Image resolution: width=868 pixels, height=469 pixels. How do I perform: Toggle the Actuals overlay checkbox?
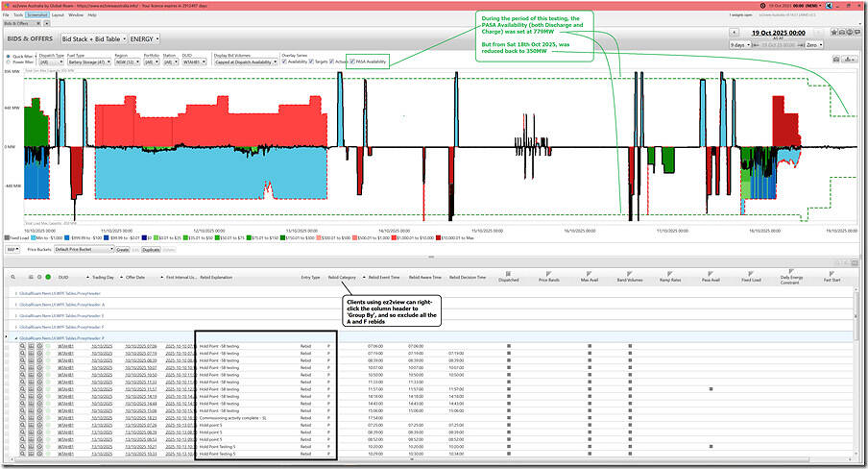pyautogui.click(x=331, y=62)
